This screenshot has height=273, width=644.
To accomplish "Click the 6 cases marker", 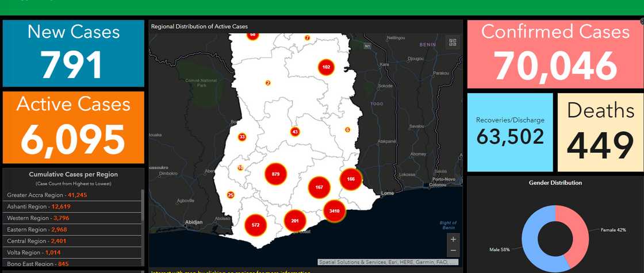I will coord(347,130).
